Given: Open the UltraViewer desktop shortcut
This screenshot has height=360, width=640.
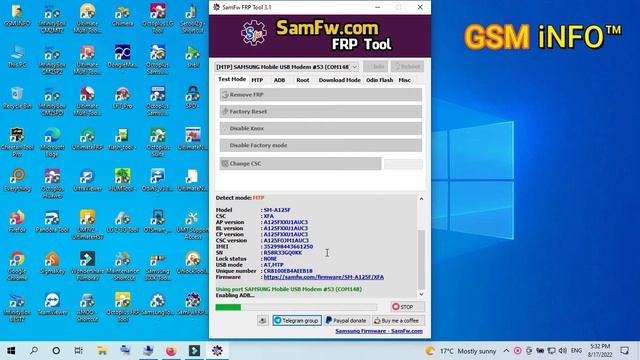Looking at the screenshot, I should pyautogui.click(x=87, y=180).
